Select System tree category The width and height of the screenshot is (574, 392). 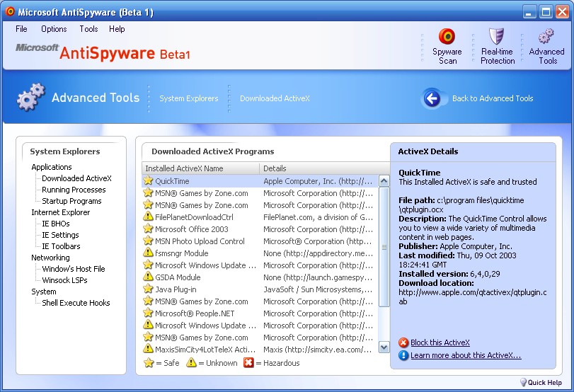click(44, 292)
